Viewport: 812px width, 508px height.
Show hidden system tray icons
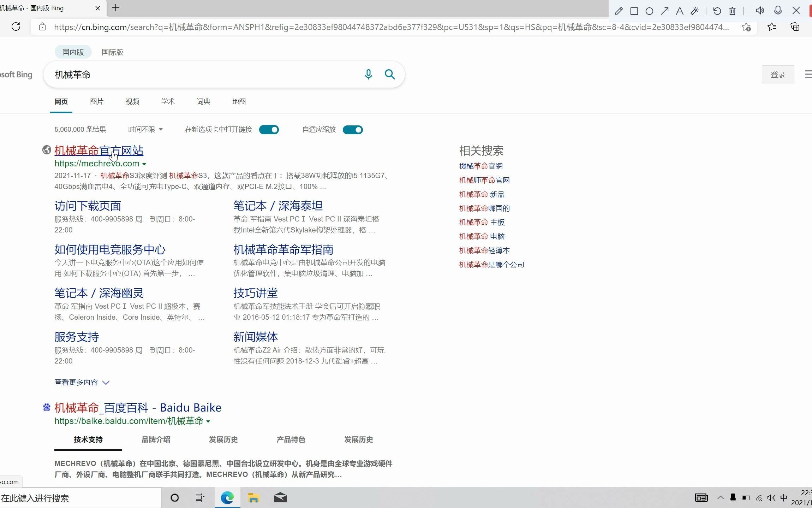pos(721,498)
